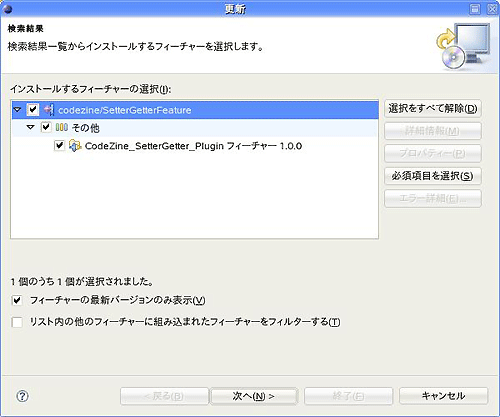Image resolution: width=500 pixels, height=417 pixels.
Task: Uncheck the codezine/SetterGetterFeature checkbox
Action: [x=33, y=110]
